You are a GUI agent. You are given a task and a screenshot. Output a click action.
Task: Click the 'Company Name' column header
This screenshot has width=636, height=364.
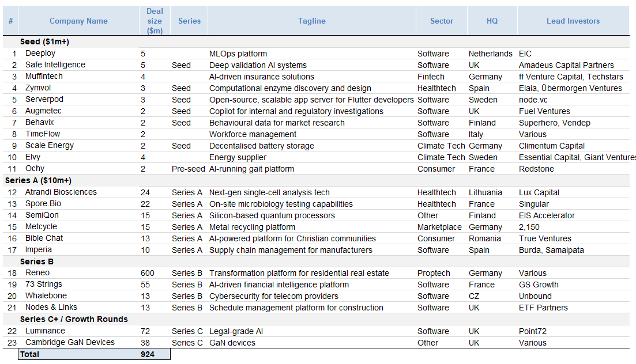pyautogui.click(x=78, y=21)
